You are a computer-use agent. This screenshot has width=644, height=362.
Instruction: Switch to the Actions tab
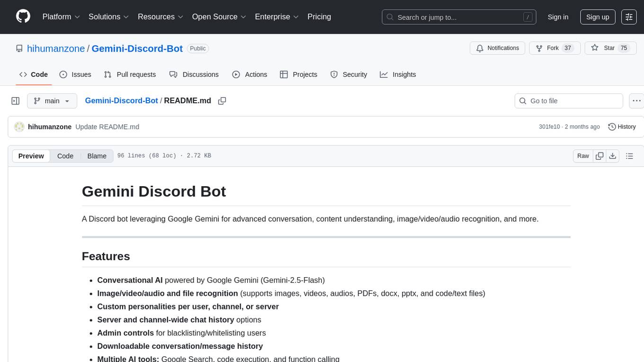point(250,74)
